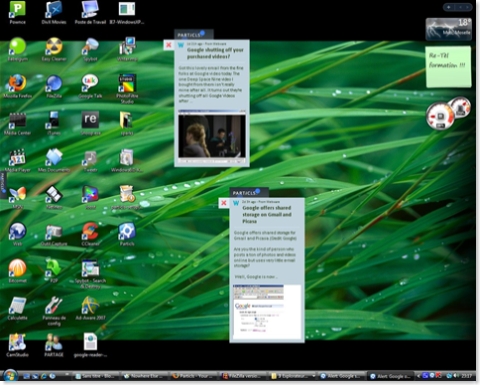Screen dimensions: 480x385
Task: Open the Calculette shortcut
Action: (17, 308)
